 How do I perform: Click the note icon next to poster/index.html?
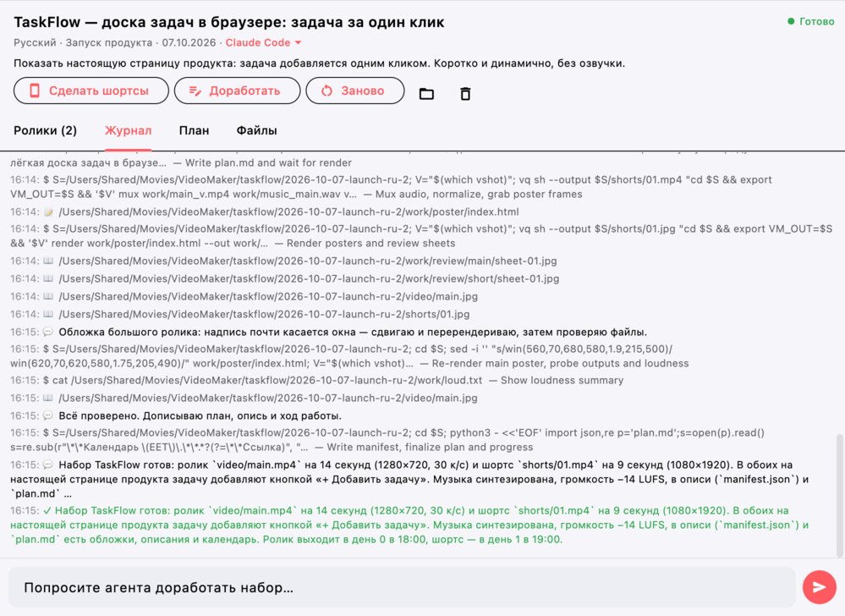48,212
